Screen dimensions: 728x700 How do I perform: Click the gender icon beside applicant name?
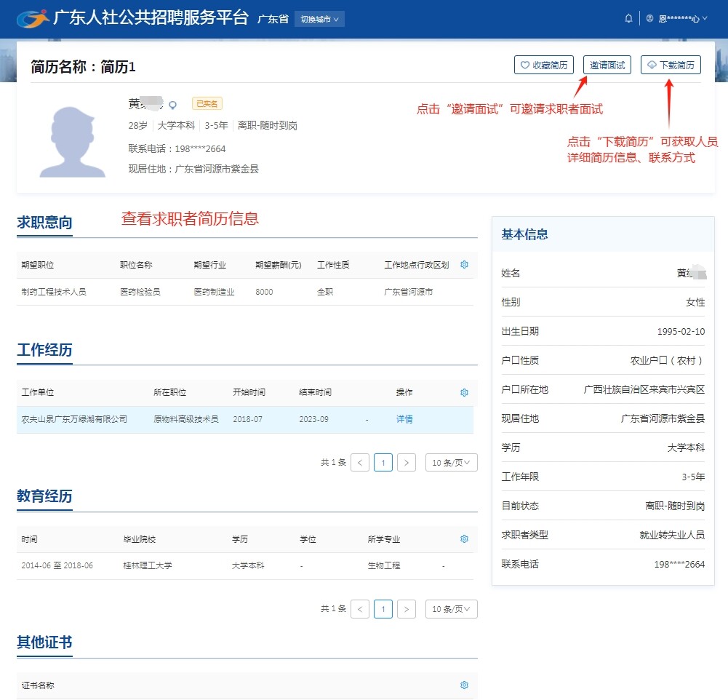pos(173,105)
